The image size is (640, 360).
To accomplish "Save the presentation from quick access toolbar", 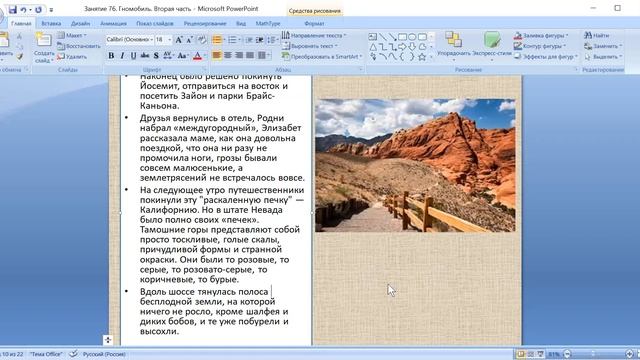I will click(13, 9).
